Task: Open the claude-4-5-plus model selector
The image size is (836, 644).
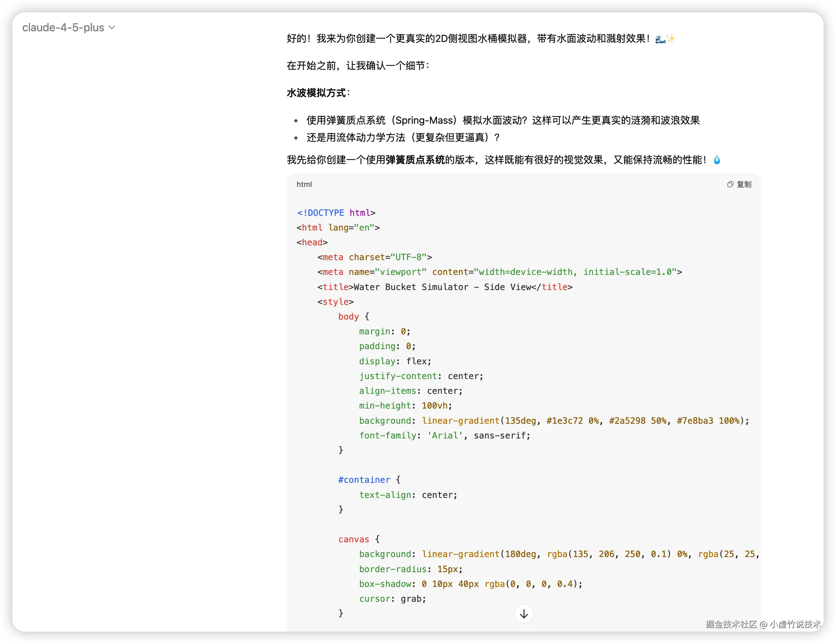Action: 64,27
